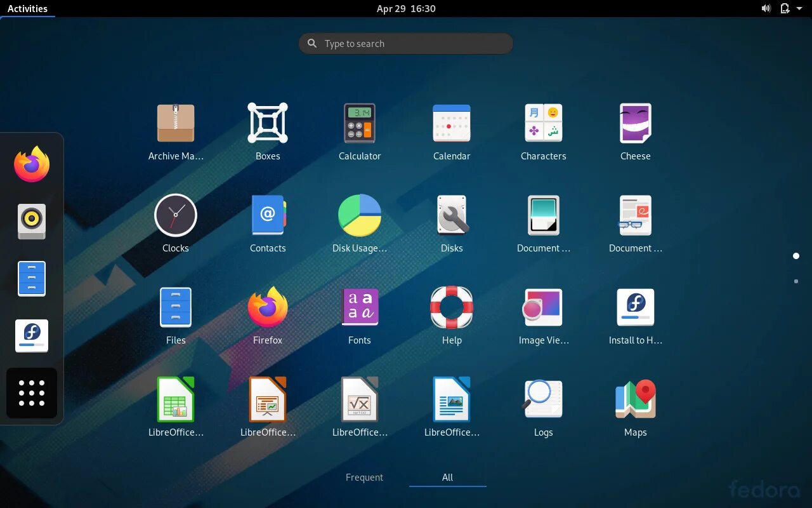This screenshot has width=812, height=508.
Task: Select the All tab
Action: click(448, 478)
